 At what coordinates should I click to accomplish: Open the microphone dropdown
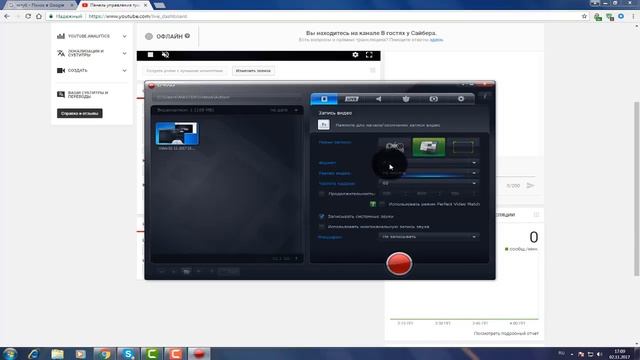coord(428,237)
